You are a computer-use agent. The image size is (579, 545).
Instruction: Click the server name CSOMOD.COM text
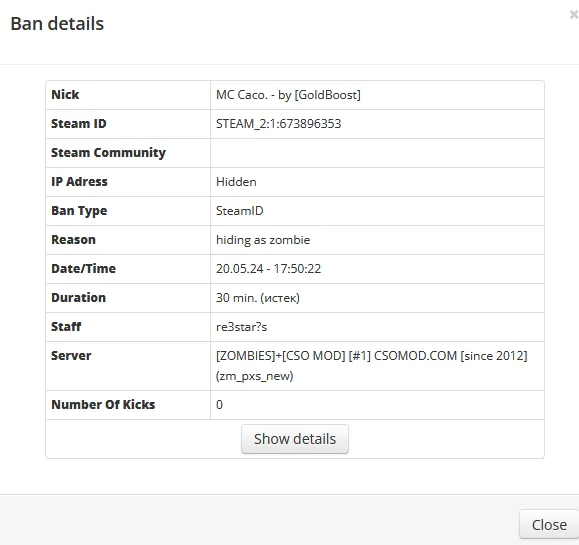coord(415,356)
